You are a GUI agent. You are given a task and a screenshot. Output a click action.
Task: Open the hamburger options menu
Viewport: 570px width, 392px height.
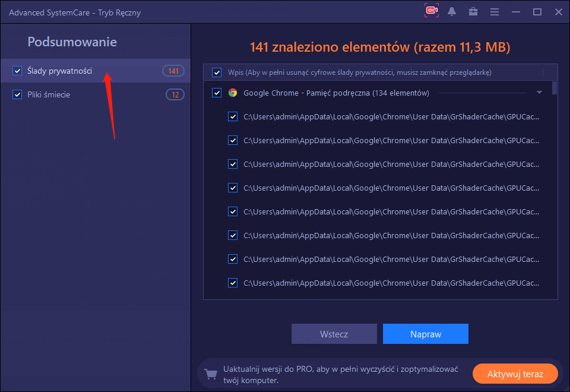point(495,12)
